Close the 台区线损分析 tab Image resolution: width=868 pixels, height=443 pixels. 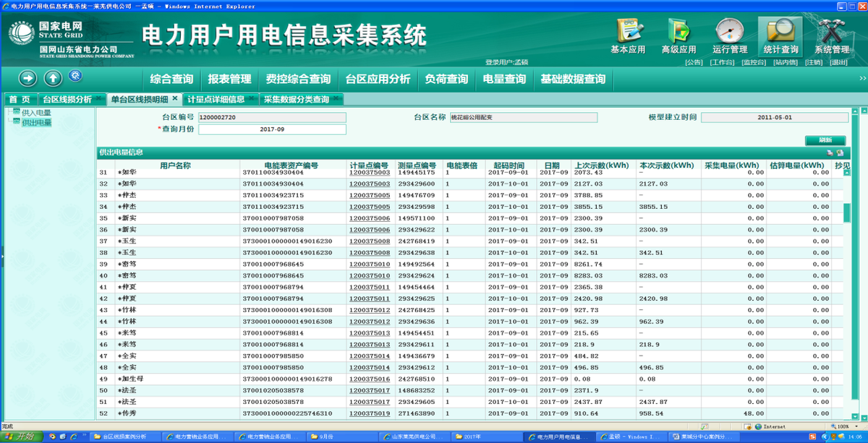98,98
